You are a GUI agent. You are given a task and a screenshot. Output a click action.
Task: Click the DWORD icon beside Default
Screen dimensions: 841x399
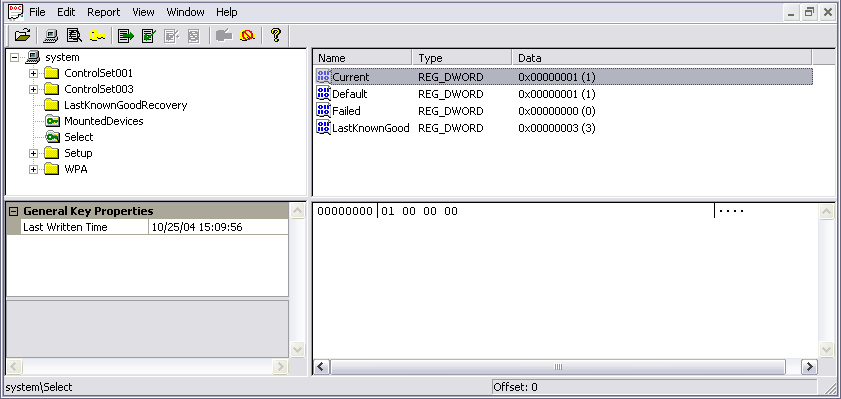tap(323, 94)
